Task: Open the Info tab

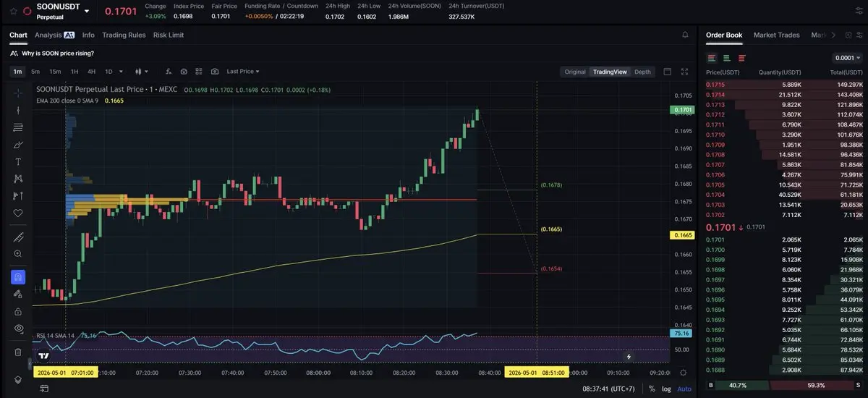Action: coord(88,35)
